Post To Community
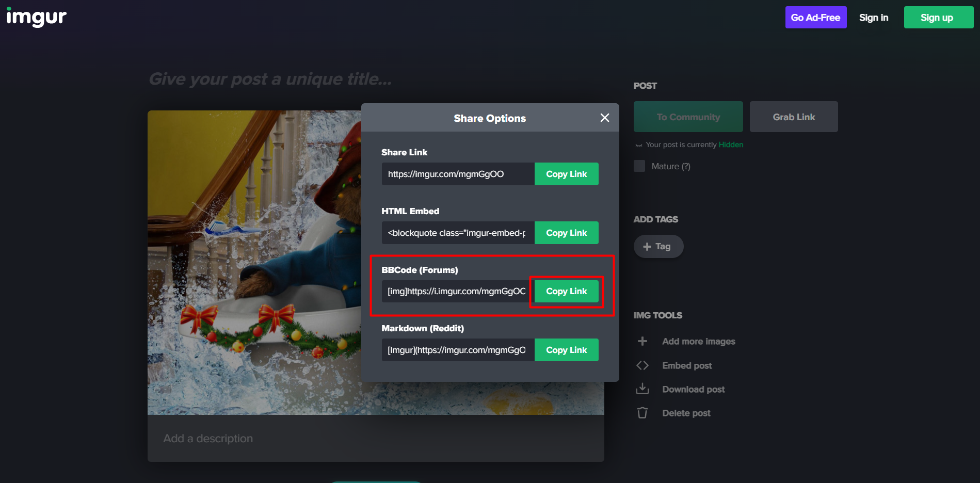Image resolution: width=980 pixels, height=483 pixels. pos(688,117)
